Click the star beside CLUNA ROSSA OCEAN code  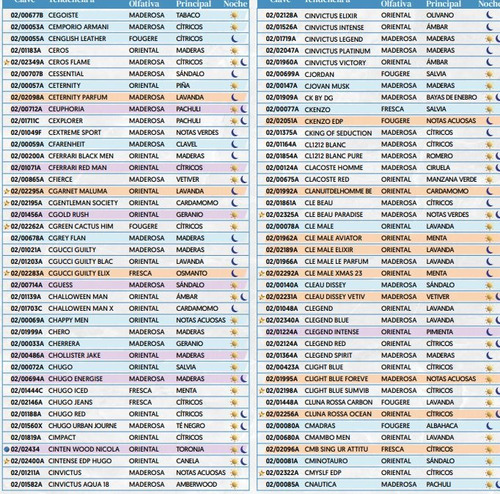click(262, 414)
